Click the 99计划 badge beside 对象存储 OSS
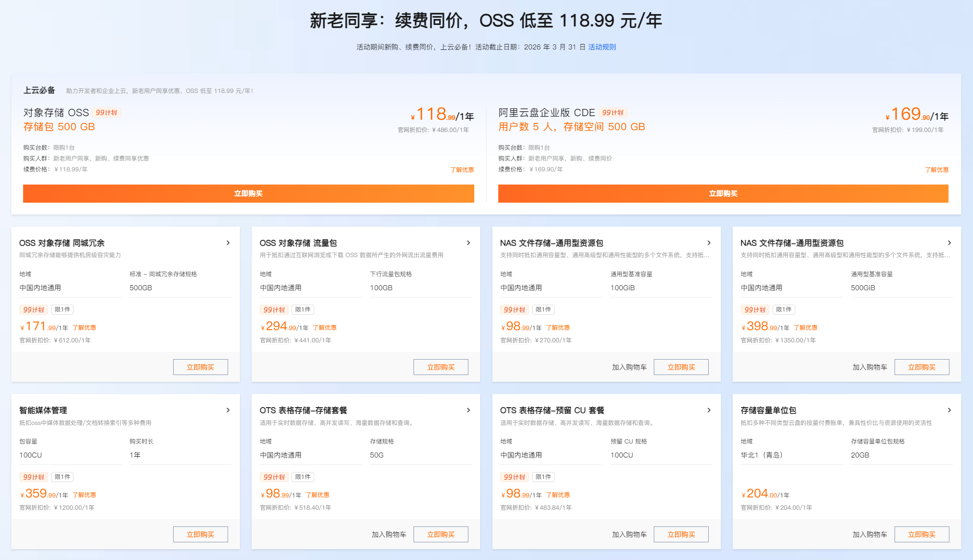The height and width of the screenshot is (560, 973). pos(107,112)
